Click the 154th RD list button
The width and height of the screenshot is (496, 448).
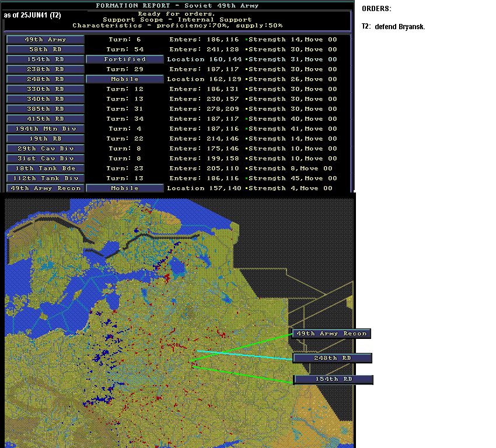pyautogui.click(x=46, y=60)
